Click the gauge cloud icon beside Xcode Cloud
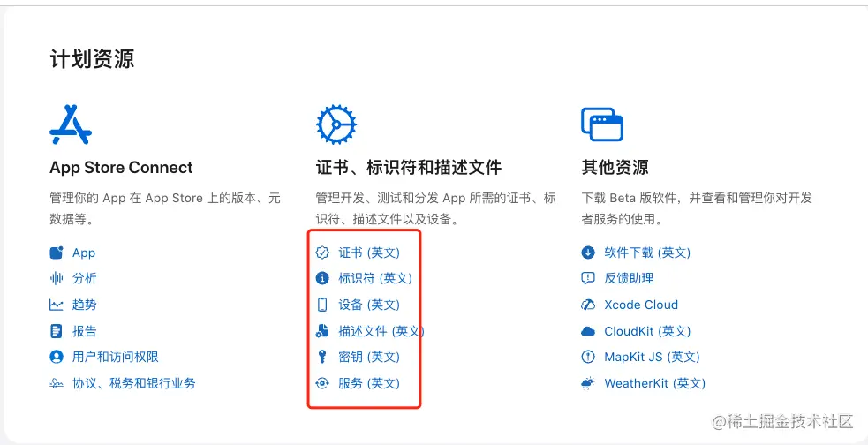 point(588,305)
